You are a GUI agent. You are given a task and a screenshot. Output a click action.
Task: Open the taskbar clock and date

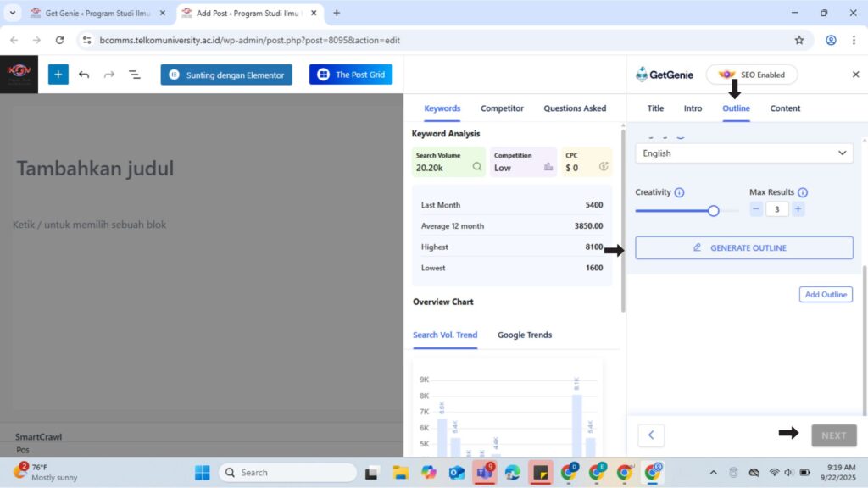coord(840,472)
